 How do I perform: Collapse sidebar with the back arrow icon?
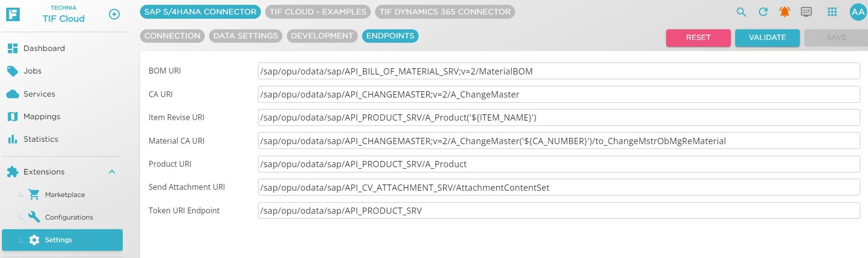pos(114,14)
